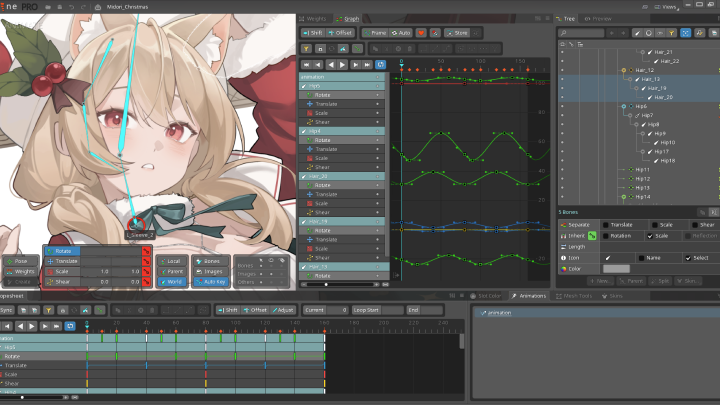The image size is (720, 405).
Task: Click the yellow filter icon in graph toolbar
Action: click(306, 49)
